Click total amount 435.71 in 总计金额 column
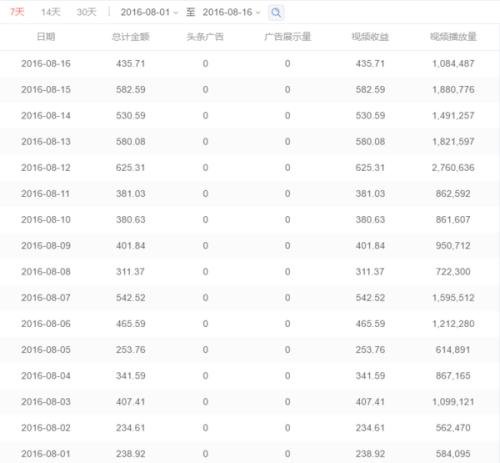 (130, 64)
